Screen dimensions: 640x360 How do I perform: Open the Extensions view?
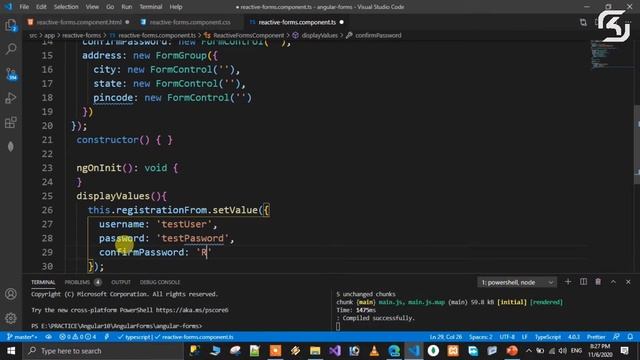[11, 122]
